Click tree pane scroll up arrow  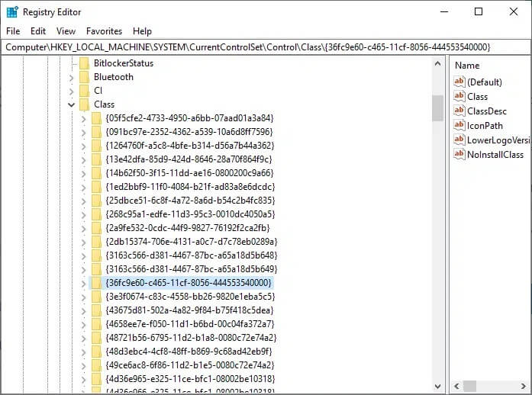(437, 63)
